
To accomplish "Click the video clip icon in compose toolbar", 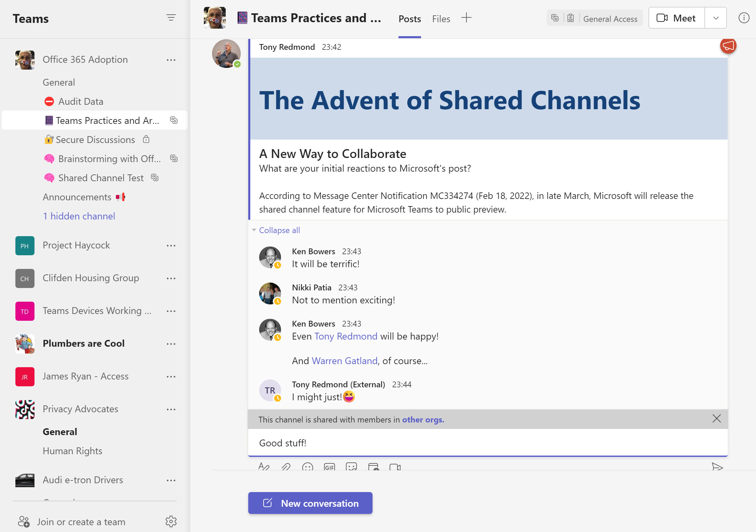I will pyautogui.click(x=395, y=466).
